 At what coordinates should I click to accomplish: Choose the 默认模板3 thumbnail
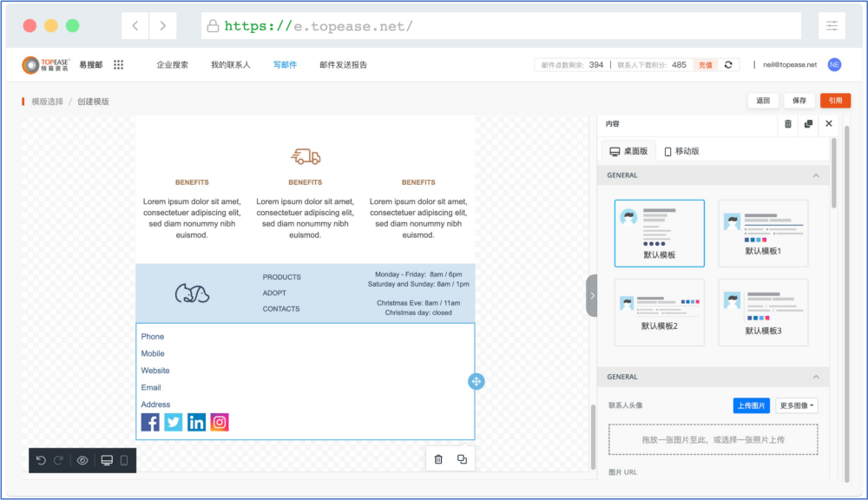coord(763,313)
